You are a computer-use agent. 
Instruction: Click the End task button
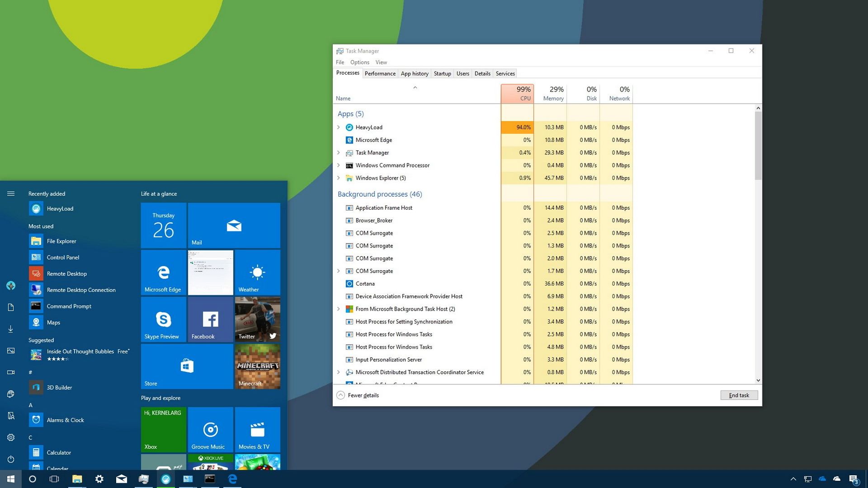[739, 395]
